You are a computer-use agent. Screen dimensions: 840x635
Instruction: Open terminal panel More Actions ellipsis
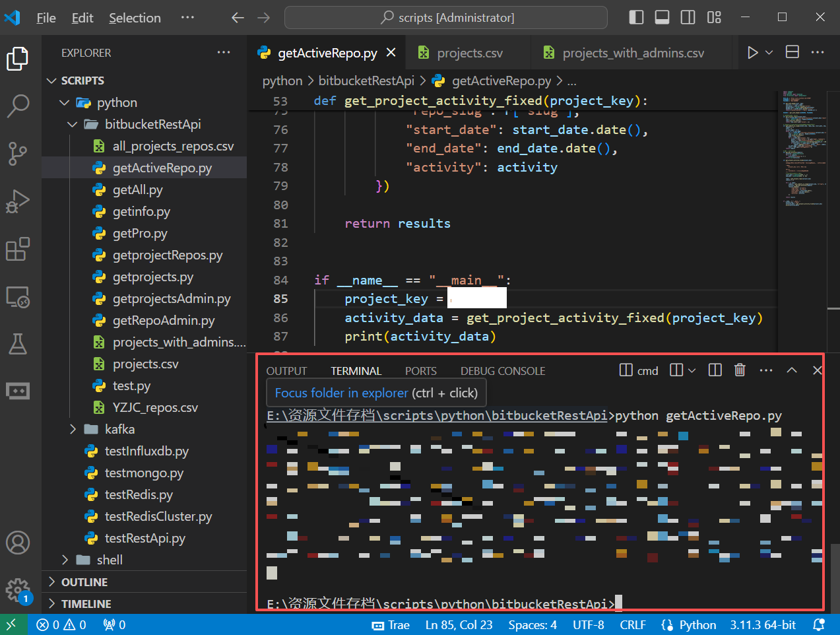(x=766, y=370)
